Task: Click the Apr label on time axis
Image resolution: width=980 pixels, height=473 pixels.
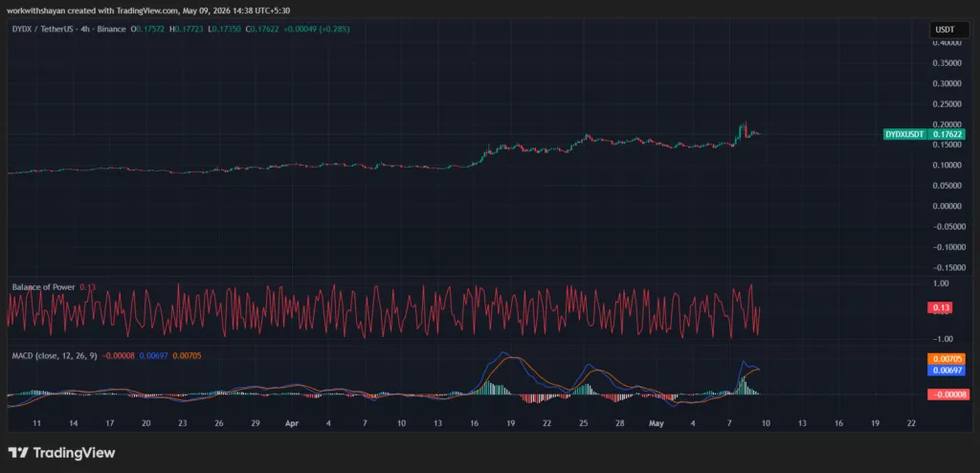Action: (292, 423)
